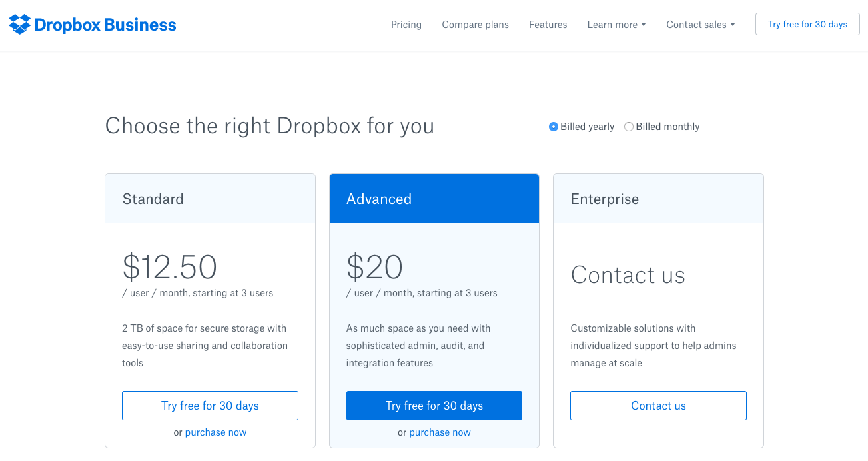Expand the Contact sales dropdown
This screenshot has height=461, width=868.
pos(701,25)
